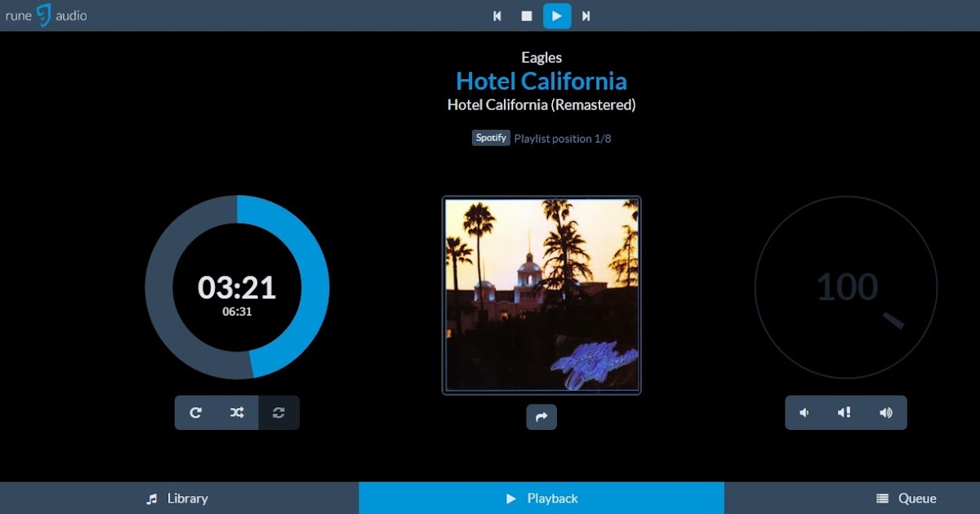Skip to the previous track
Viewport: 980px width, 514px height.
pos(497,16)
